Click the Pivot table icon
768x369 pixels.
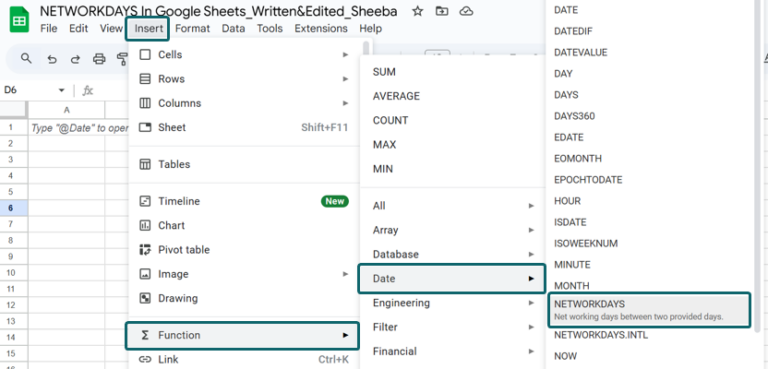tap(145, 249)
